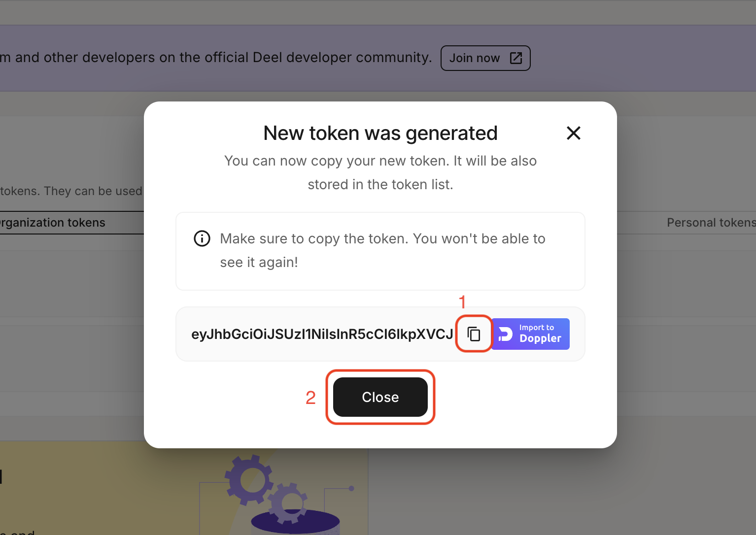This screenshot has width=756, height=535.
Task: Click the Close button in the modal
Action: tap(380, 397)
